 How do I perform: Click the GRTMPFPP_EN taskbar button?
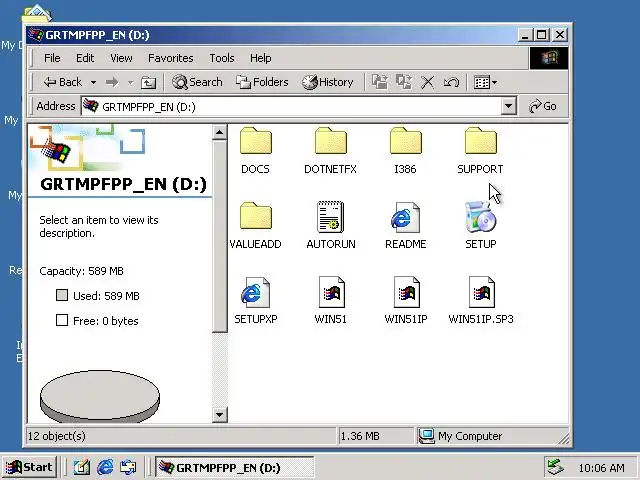click(234, 467)
